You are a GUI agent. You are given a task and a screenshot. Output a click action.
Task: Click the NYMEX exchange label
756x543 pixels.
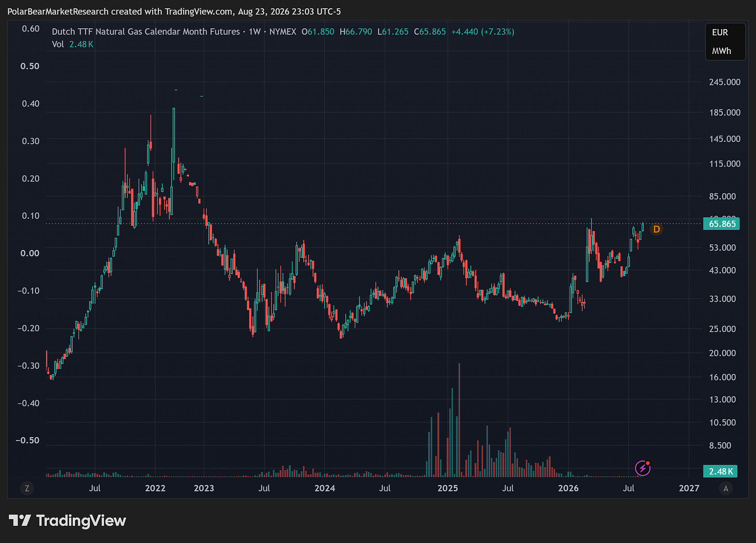point(282,32)
